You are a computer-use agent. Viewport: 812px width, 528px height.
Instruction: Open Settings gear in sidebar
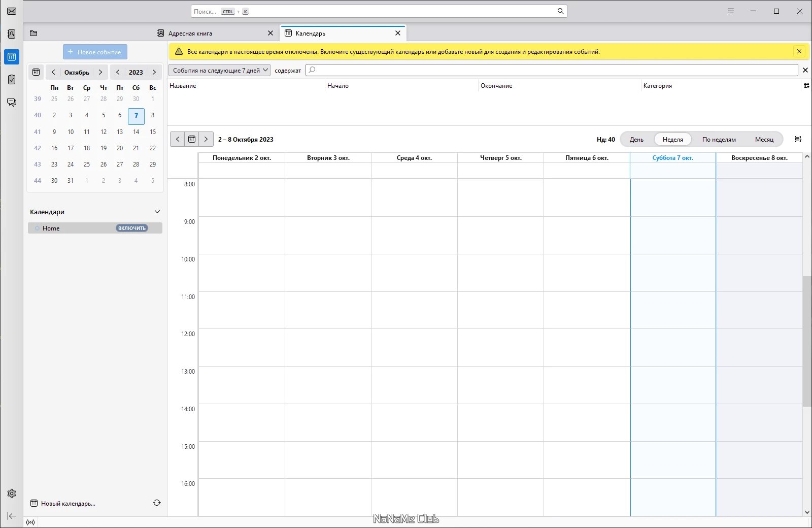[12, 493]
